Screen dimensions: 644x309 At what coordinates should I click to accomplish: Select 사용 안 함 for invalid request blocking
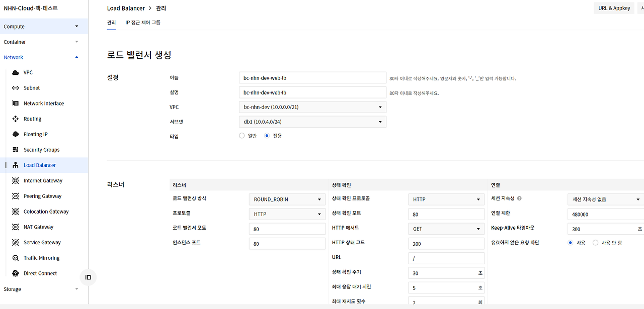[596, 242]
